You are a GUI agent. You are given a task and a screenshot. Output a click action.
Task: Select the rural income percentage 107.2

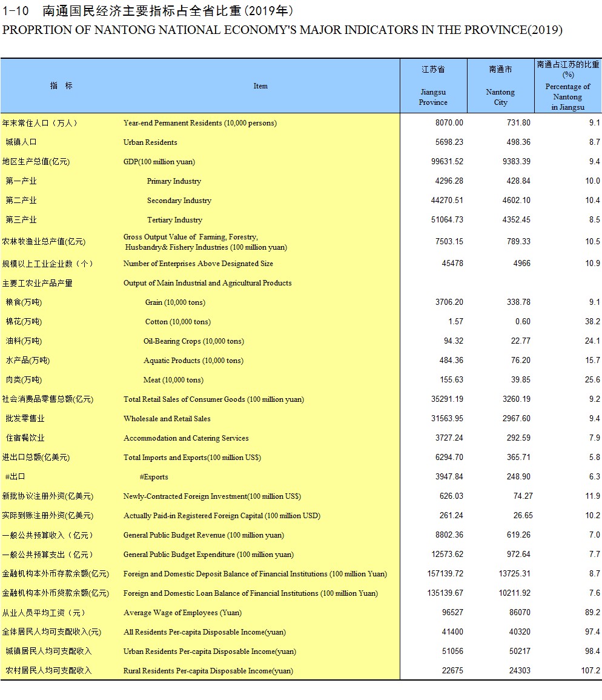(x=590, y=670)
